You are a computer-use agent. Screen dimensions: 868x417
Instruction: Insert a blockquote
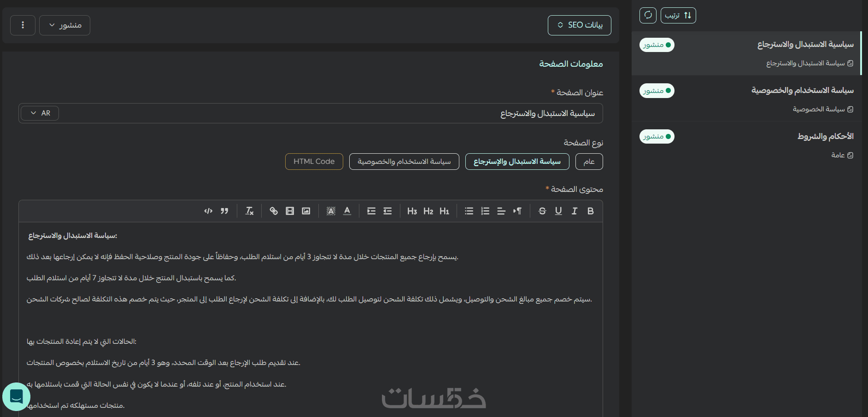(x=224, y=211)
